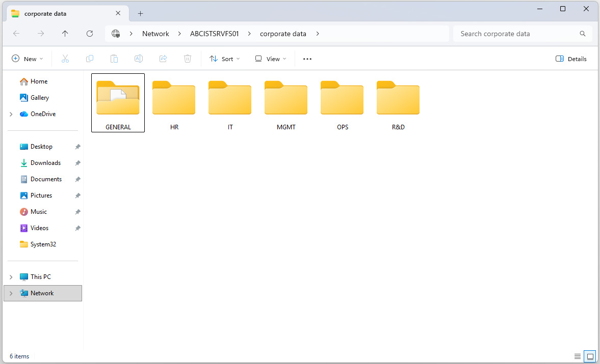Expand the Network tree node
Viewport: 600px width, 364px height.
11,293
